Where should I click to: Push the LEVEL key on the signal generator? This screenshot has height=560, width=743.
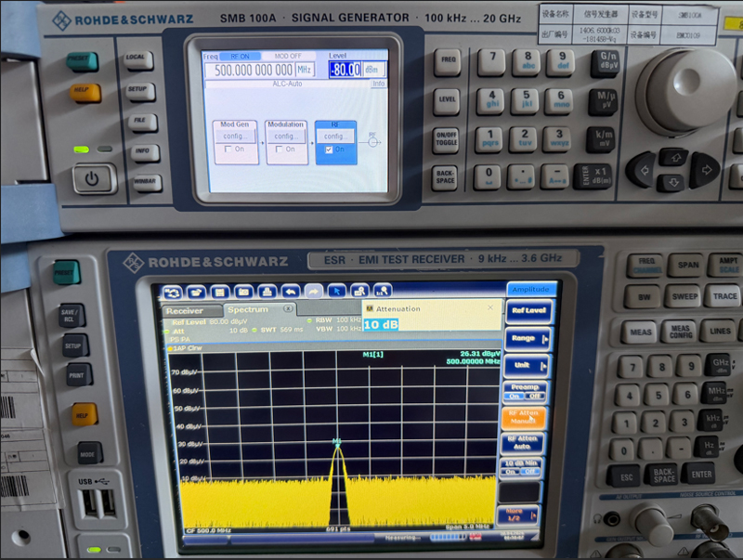pyautogui.click(x=447, y=100)
